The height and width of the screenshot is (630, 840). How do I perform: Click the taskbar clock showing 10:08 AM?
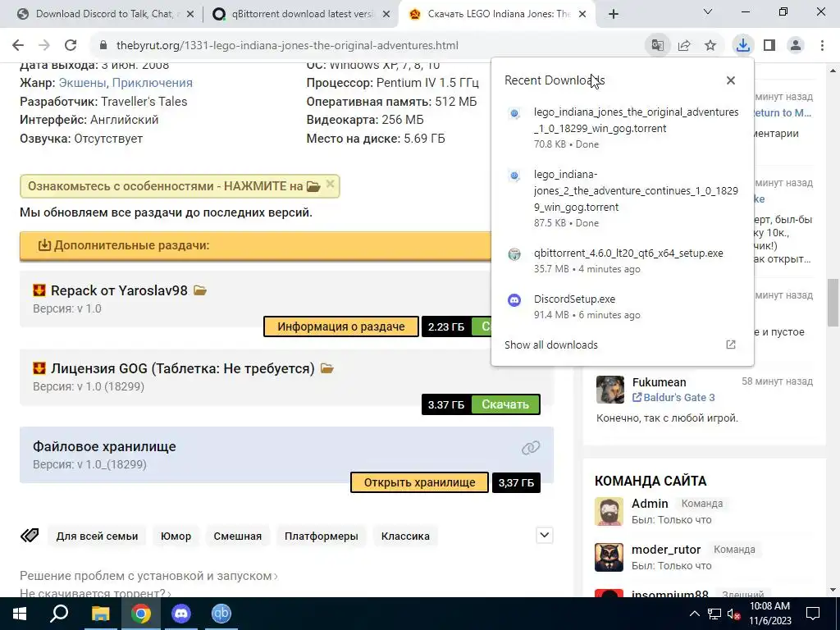click(x=769, y=614)
